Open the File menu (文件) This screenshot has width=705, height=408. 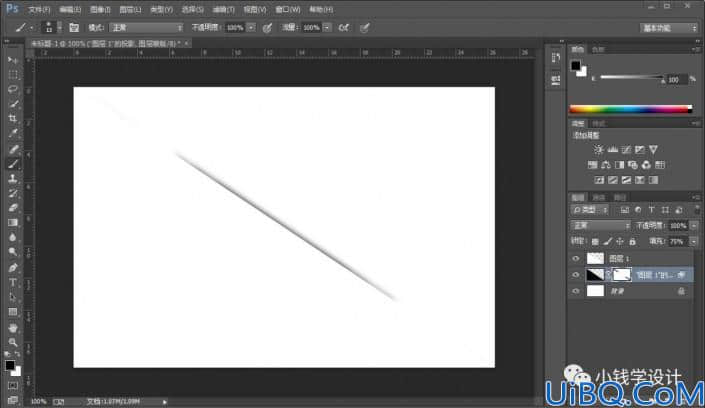coord(39,9)
